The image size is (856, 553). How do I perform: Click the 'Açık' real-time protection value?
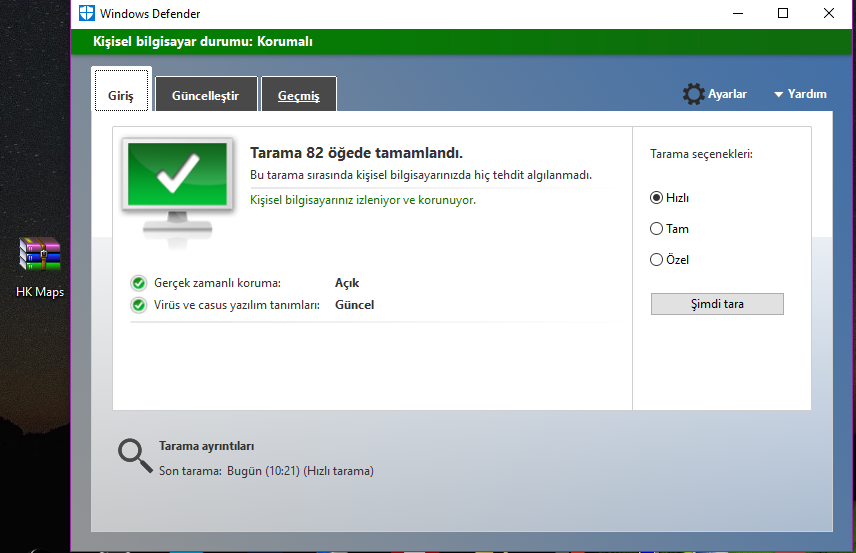347,283
